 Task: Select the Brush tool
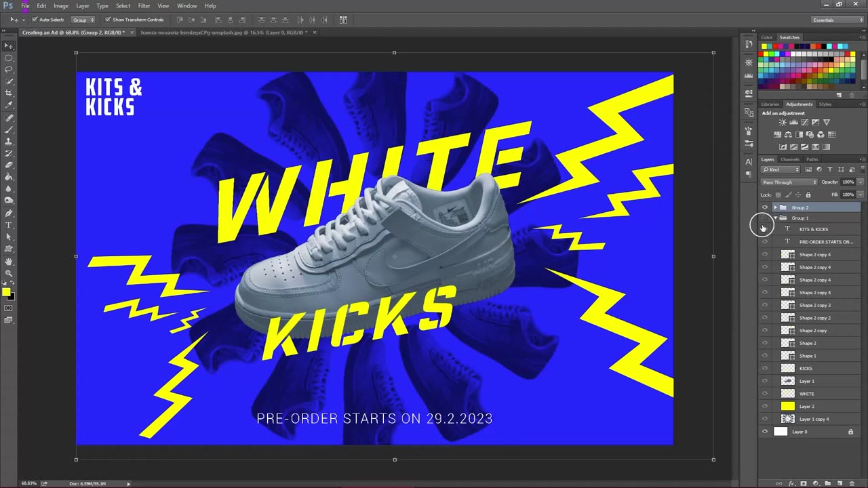coord(9,129)
